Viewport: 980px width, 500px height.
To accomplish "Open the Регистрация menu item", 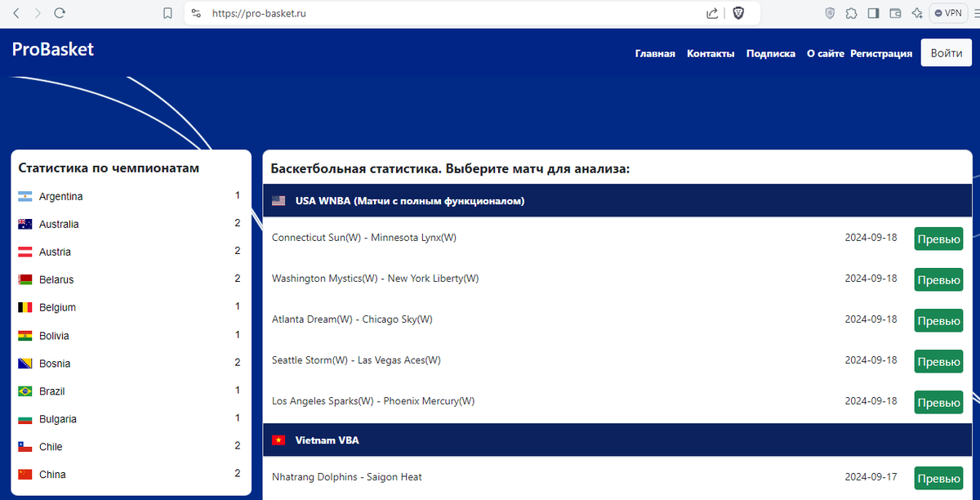I will [881, 54].
